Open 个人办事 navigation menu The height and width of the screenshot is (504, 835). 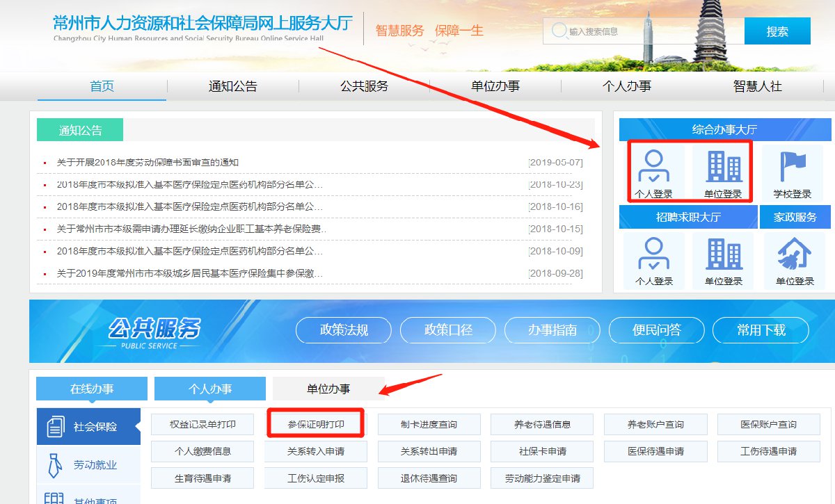tap(627, 86)
